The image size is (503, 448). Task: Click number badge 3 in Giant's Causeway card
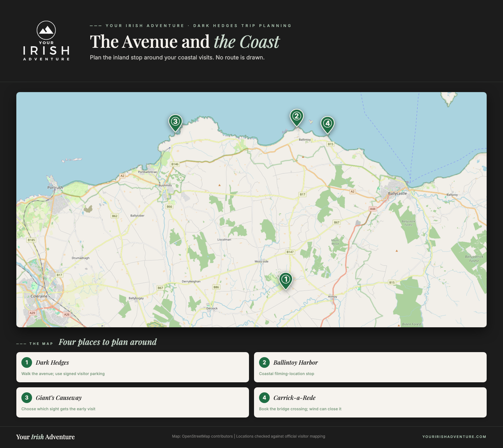pos(27,398)
